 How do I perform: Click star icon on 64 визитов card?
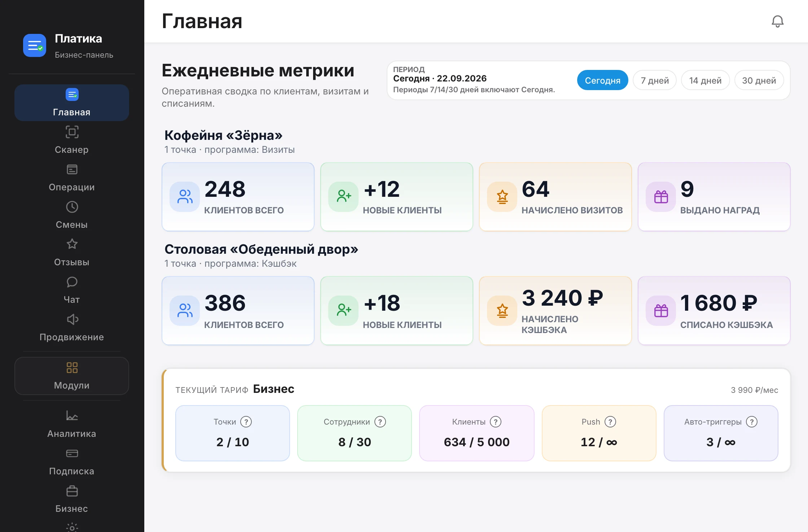click(502, 197)
